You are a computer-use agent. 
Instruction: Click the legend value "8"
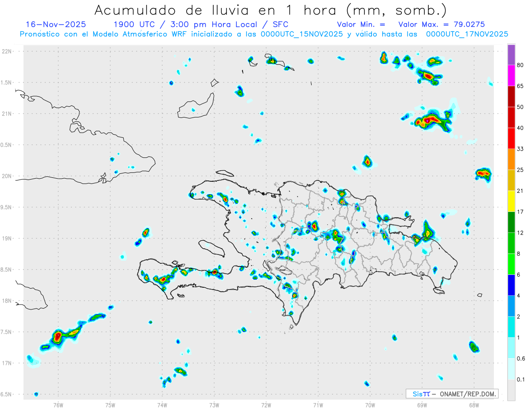[x=519, y=254]
